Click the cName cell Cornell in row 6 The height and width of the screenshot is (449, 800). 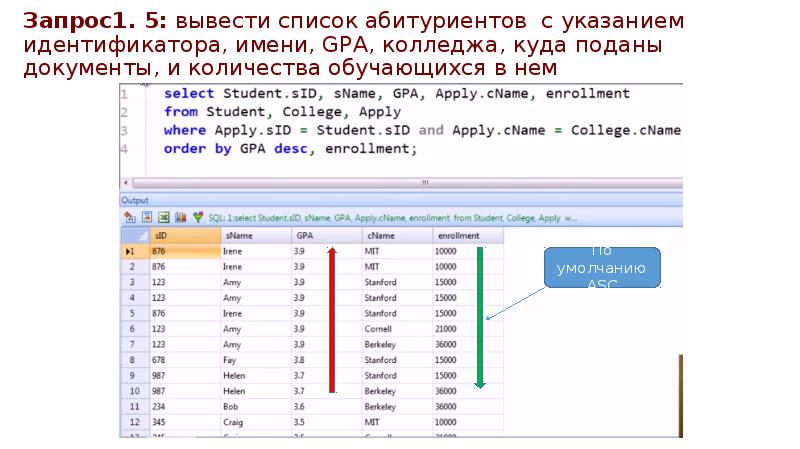coord(397,329)
